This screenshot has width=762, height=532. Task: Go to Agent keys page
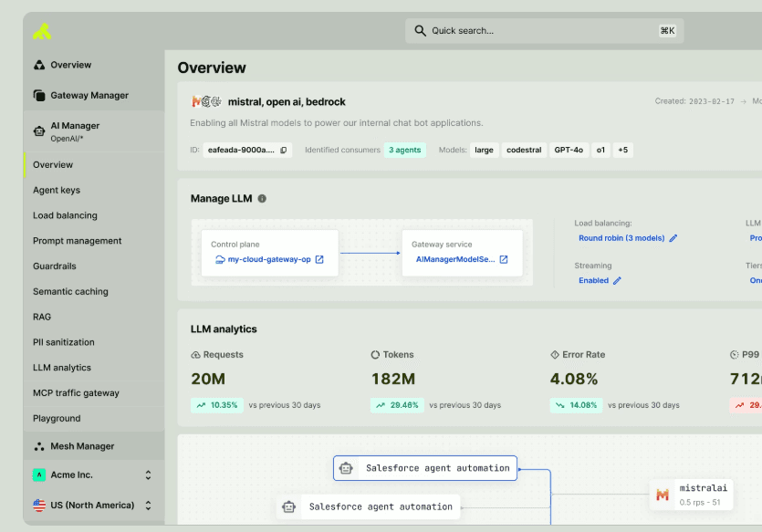pos(94,190)
